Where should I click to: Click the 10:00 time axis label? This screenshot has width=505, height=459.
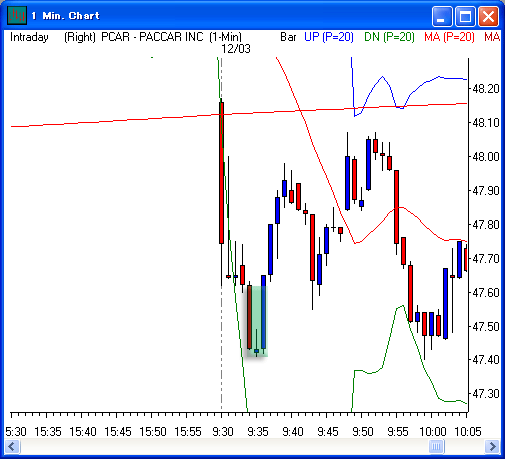[x=433, y=432]
